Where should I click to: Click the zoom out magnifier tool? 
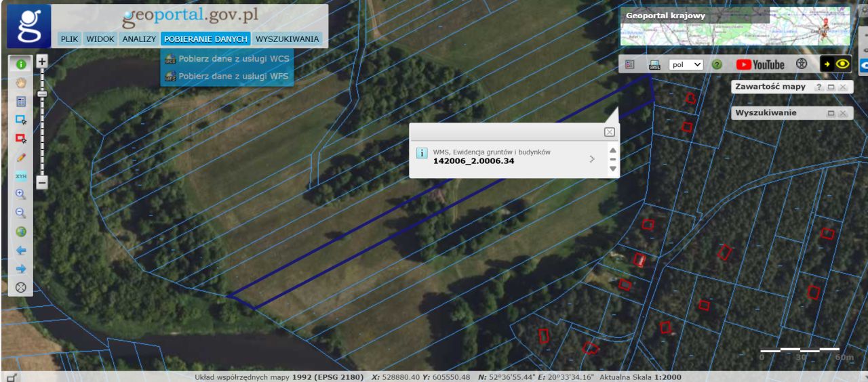point(20,213)
